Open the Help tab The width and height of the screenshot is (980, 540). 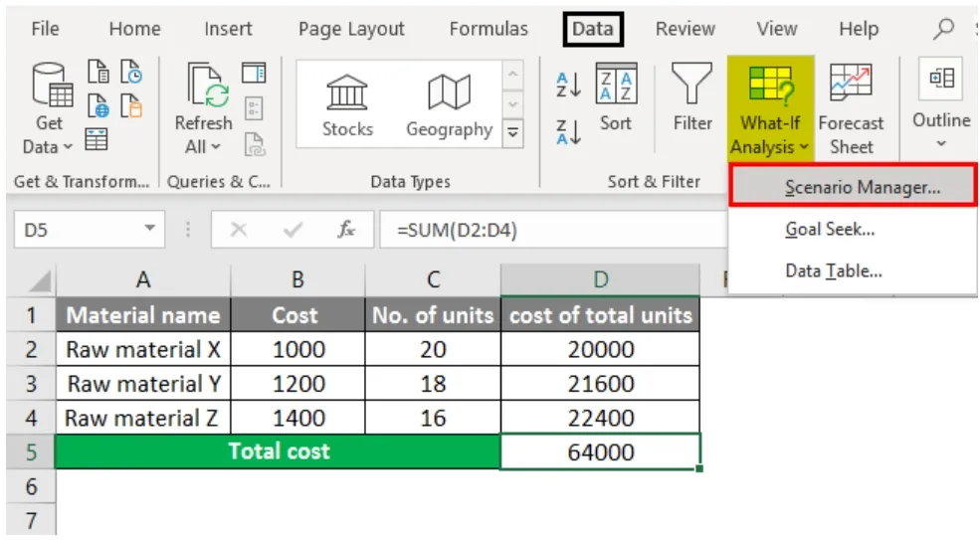pyautogui.click(x=859, y=29)
